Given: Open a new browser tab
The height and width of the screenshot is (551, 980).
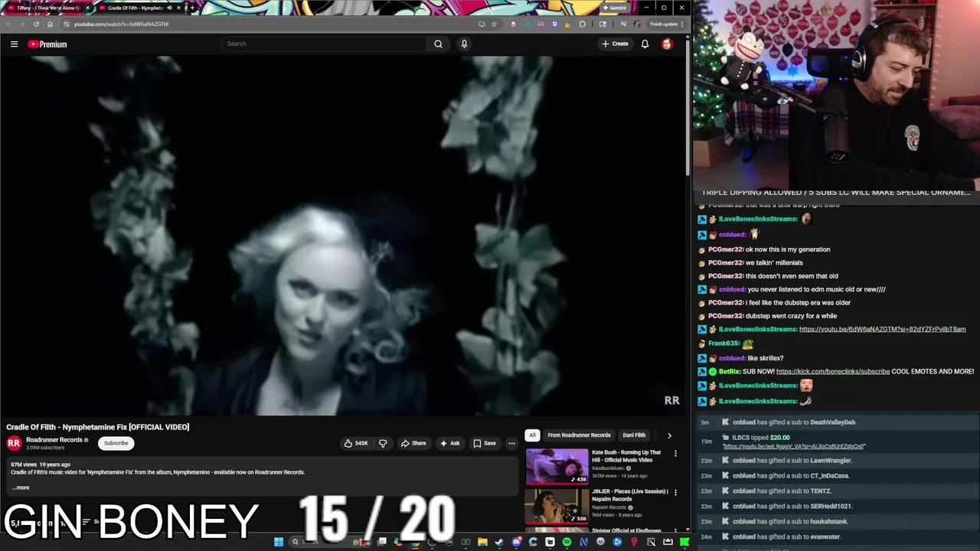Looking at the screenshot, I should click(x=192, y=8).
